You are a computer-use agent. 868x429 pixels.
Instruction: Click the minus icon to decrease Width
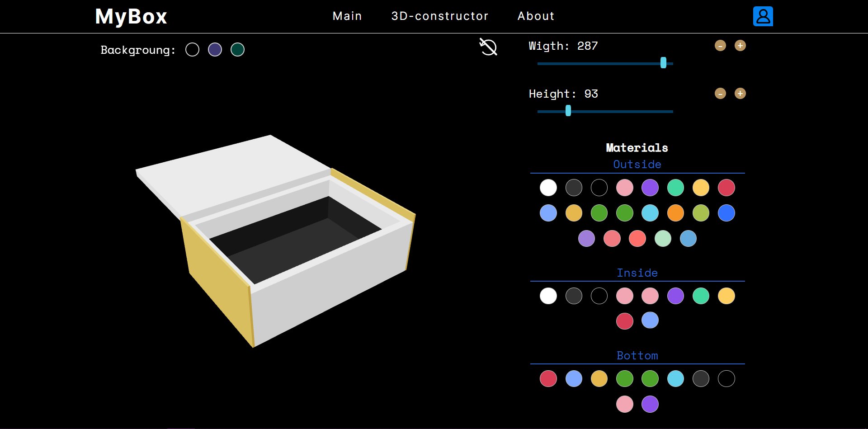click(x=720, y=45)
